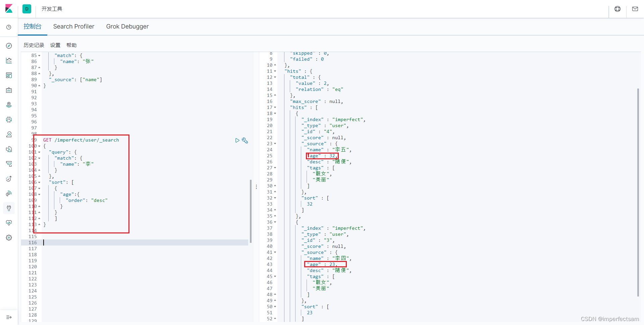Viewport: 644px width, 325px height.
Task: Click output "_id" : "4" line
Action: tap(318, 132)
